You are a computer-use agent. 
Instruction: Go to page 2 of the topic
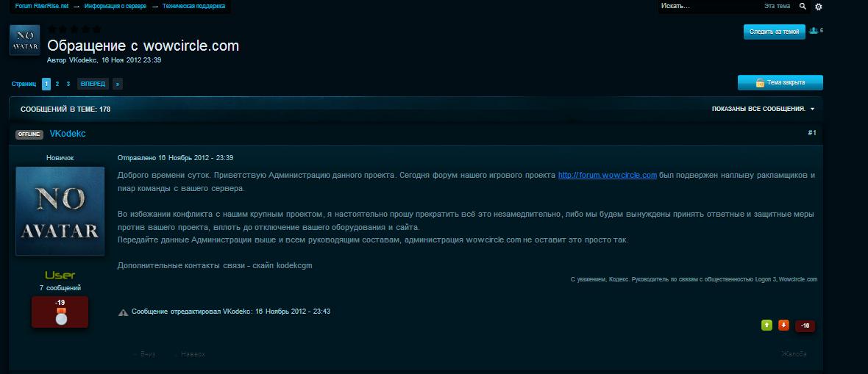[57, 84]
